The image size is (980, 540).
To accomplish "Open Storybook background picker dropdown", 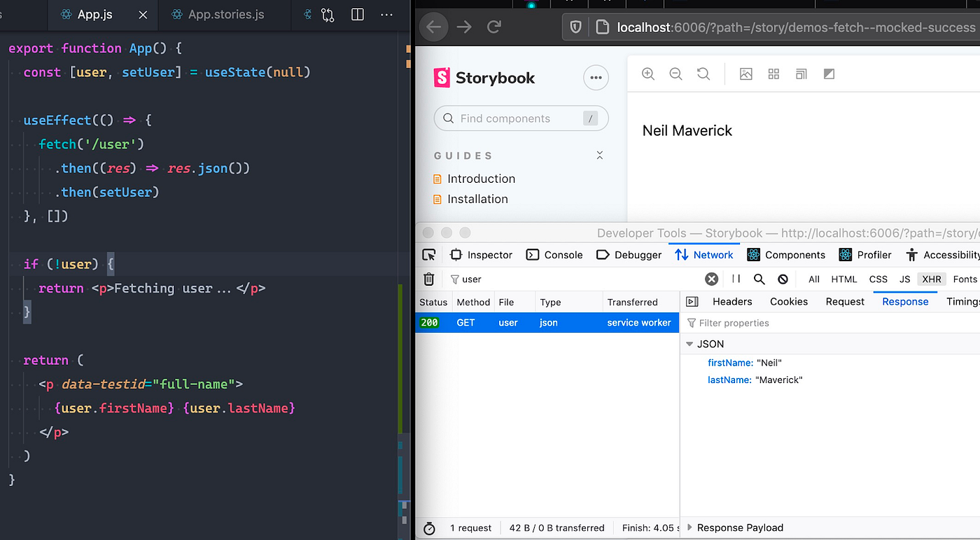I will [x=746, y=74].
